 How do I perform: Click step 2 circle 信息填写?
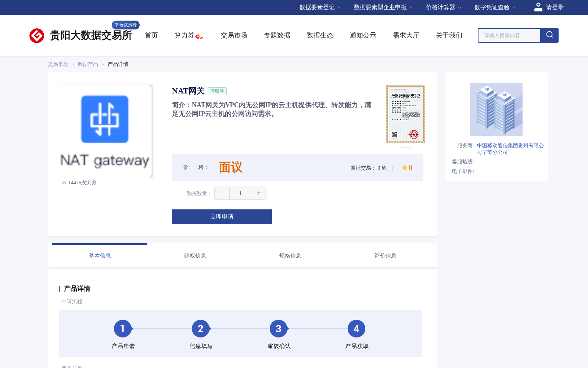[x=201, y=329]
